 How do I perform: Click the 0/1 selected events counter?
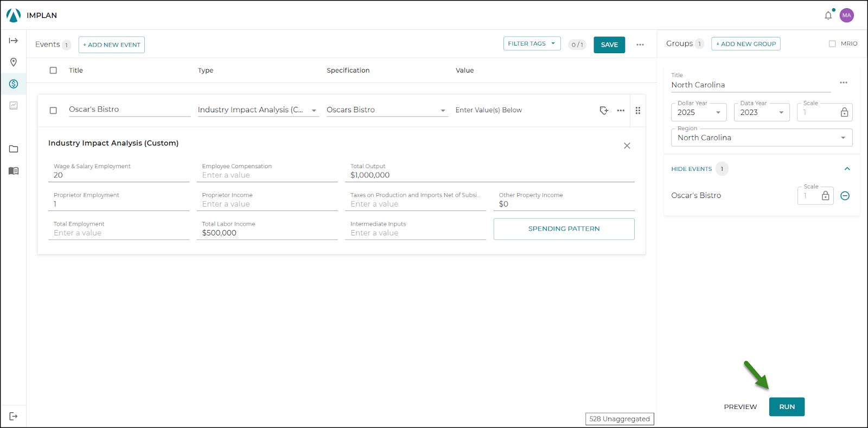[x=577, y=44]
